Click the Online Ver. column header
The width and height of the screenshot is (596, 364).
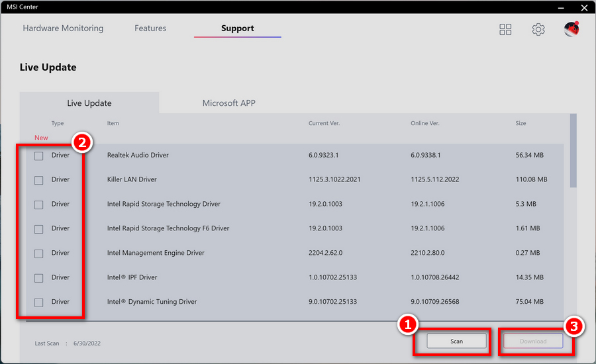(x=425, y=123)
